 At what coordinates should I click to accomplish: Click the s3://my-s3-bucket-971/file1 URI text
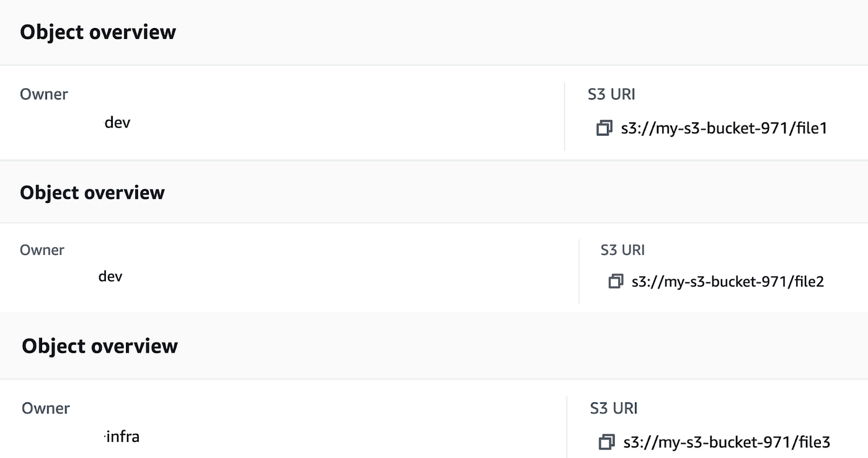click(724, 128)
